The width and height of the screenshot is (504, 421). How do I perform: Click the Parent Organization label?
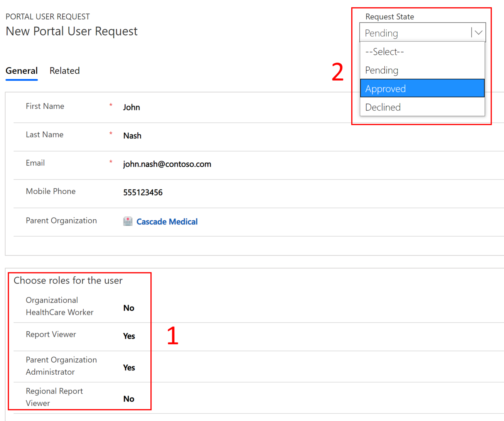click(x=61, y=220)
